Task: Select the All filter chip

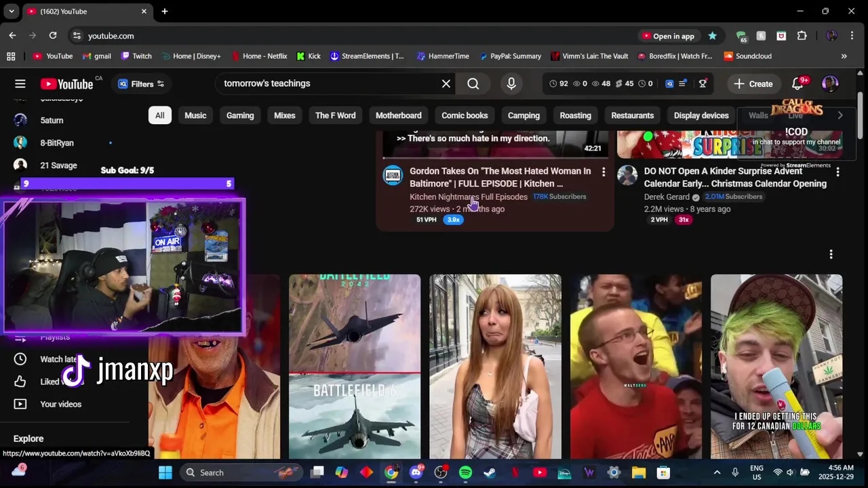Action: tap(159, 115)
